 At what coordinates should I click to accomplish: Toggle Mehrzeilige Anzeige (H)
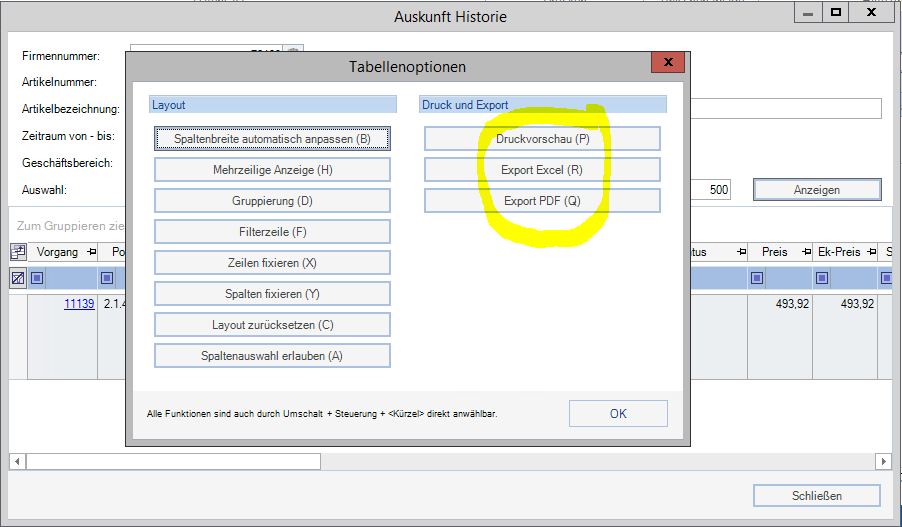[272, 170]
